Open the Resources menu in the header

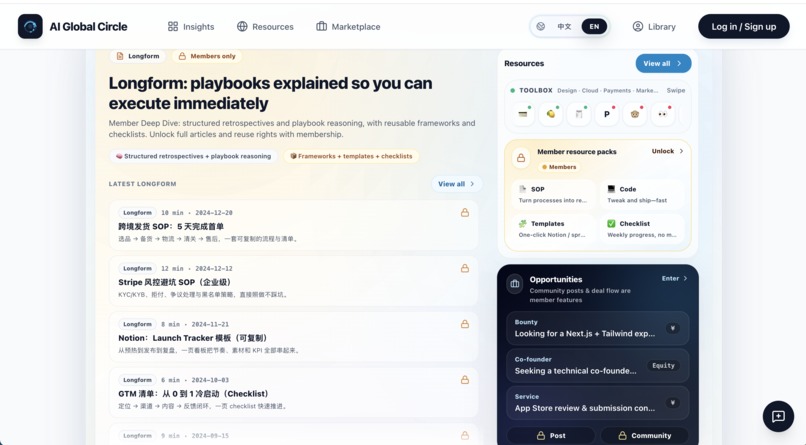[x=265, y=27]
